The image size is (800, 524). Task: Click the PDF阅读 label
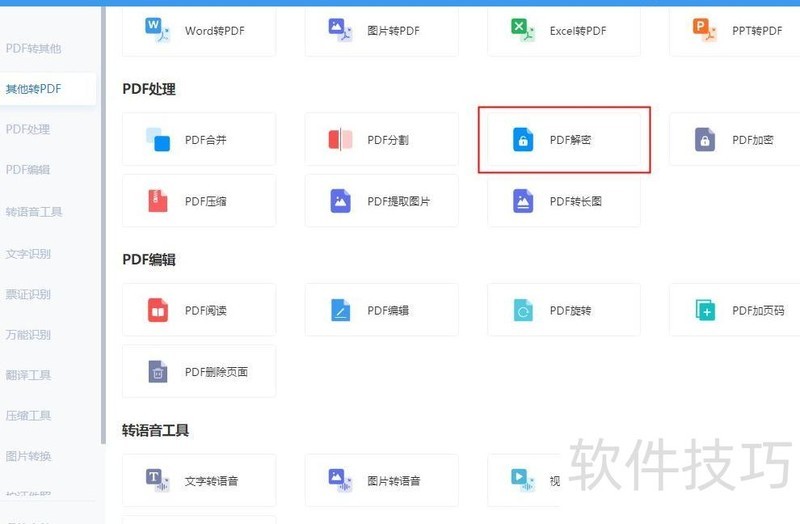(206, 310)
